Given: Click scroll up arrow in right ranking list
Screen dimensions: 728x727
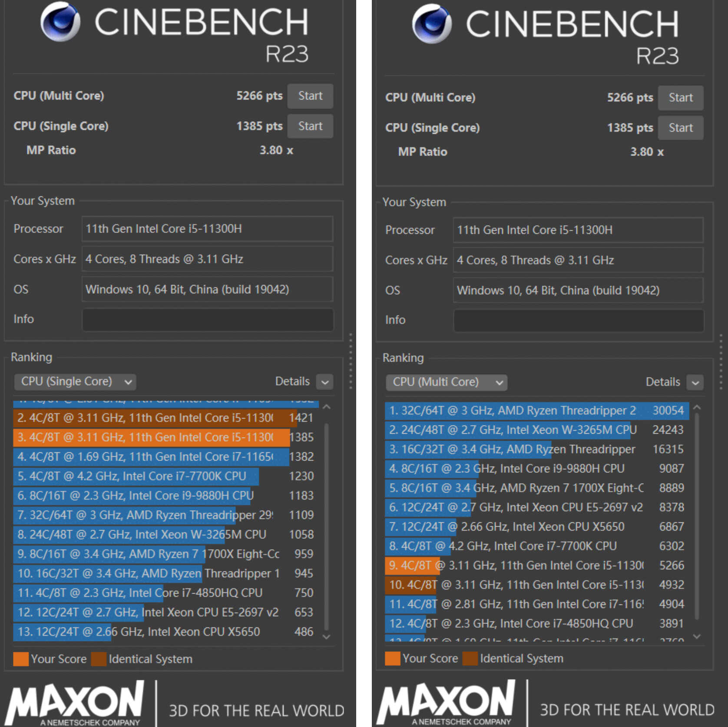Looking at the screenshot, I should point(697,407).
